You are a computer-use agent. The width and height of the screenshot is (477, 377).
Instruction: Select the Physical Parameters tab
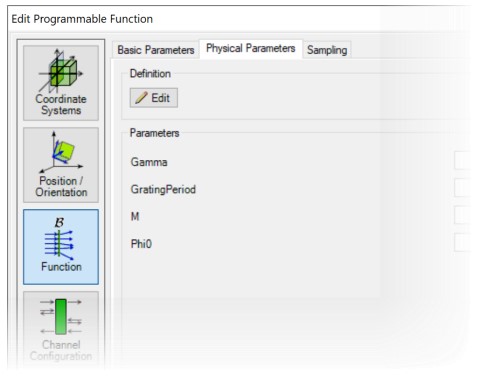(251, 49)
